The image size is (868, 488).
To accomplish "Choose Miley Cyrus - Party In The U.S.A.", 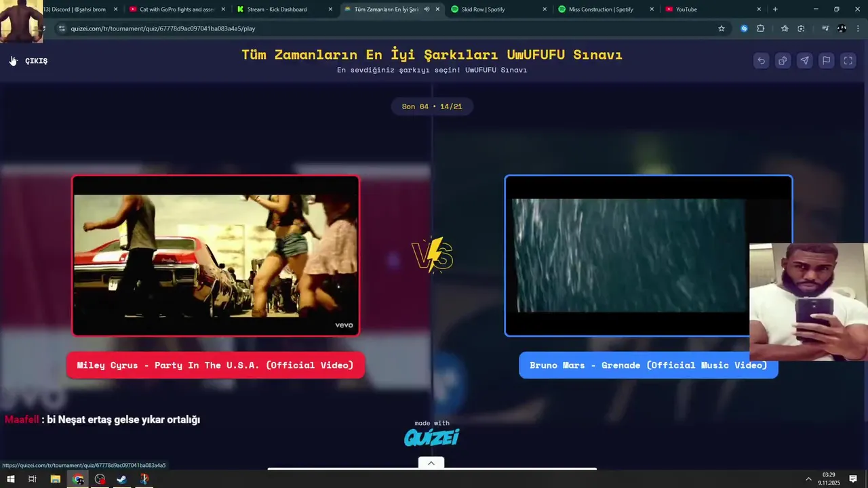I will (215, 365).
